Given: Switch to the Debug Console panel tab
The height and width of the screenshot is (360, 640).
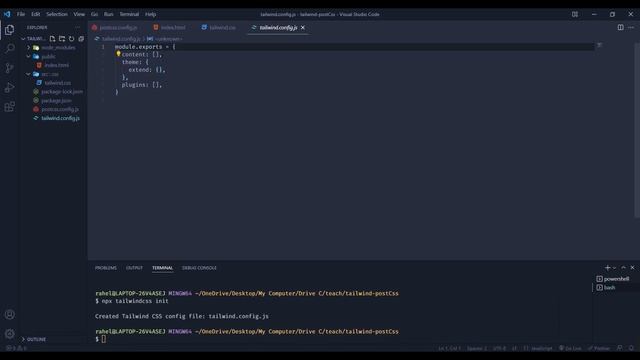Looking at the screenshot, I should 199,268.
